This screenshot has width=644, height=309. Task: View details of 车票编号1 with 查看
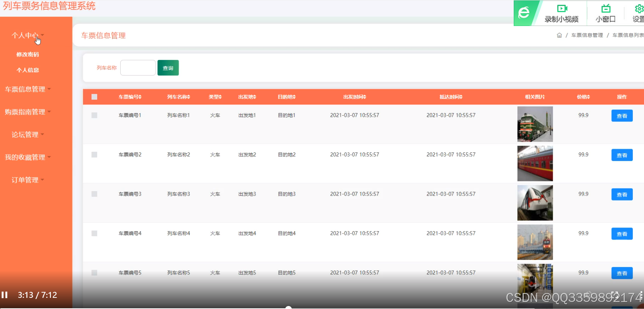pyautogui.click(x=622, y=116)
